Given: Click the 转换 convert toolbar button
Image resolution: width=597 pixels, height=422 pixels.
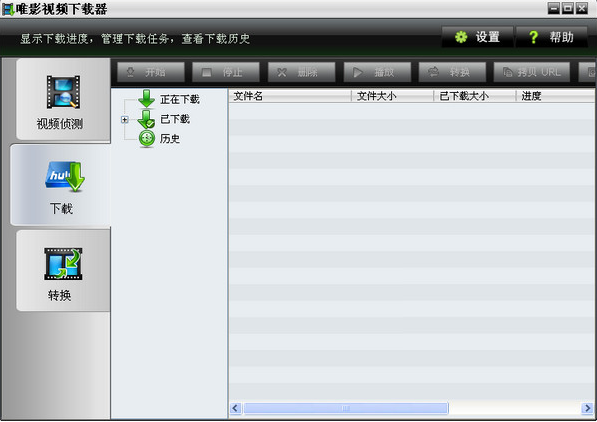Looking at the screenshot, I should click(x=452, y=72).
